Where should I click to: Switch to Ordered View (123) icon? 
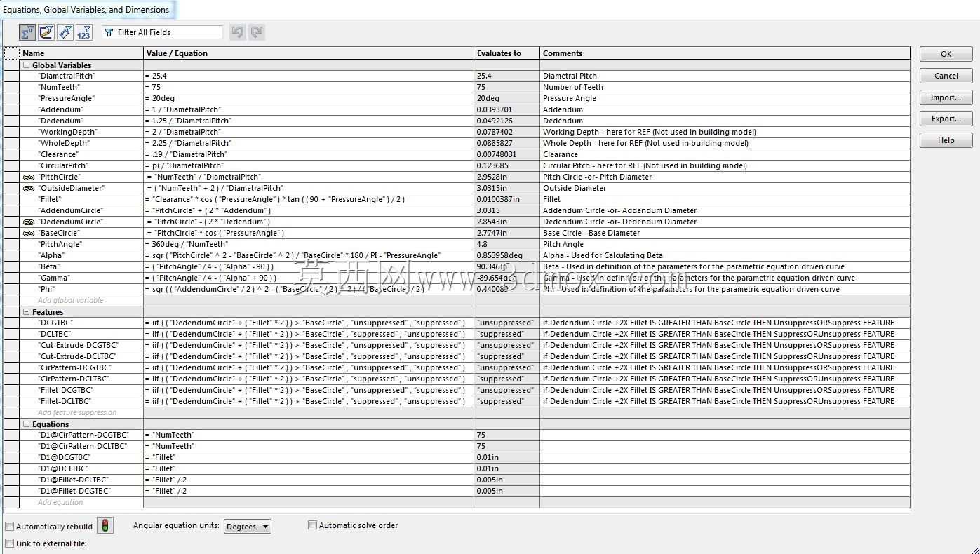pos(84,32)
